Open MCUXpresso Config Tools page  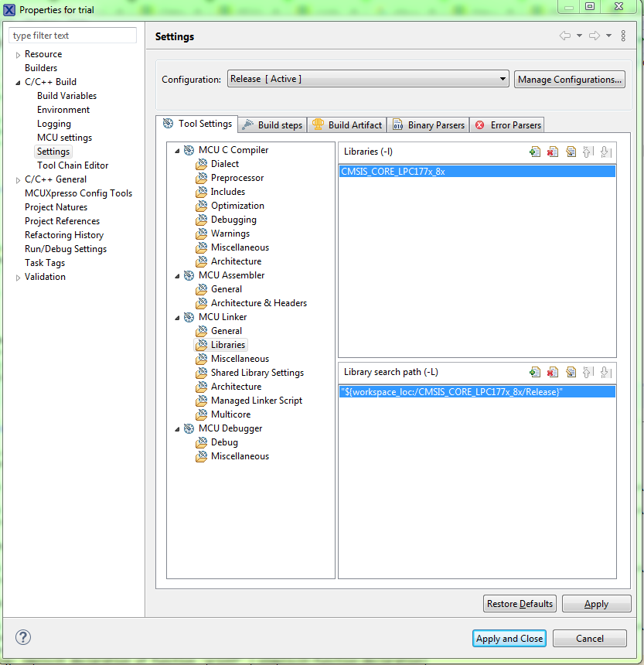[78, 193]
